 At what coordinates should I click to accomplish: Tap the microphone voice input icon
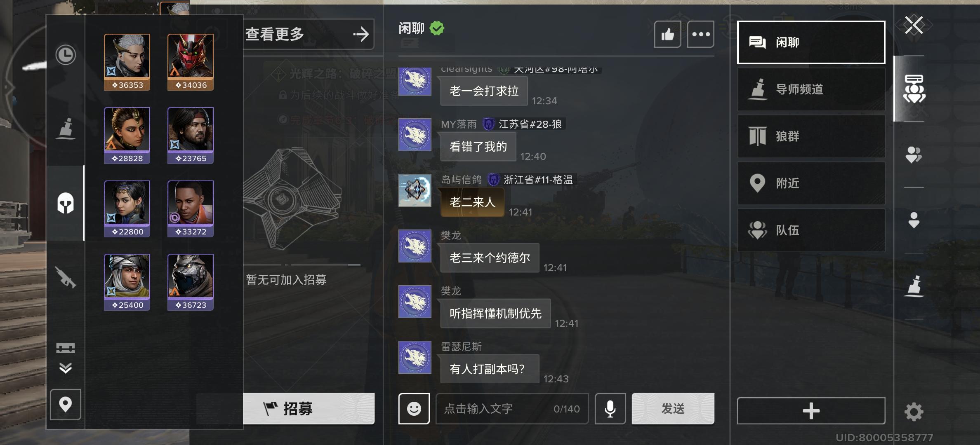tap(610, 408)
